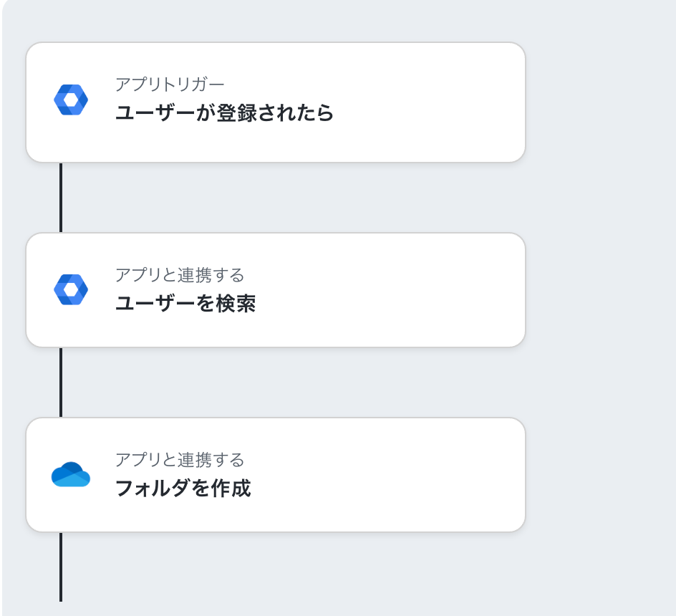Click the アプリトリガー label

(170, 84)
